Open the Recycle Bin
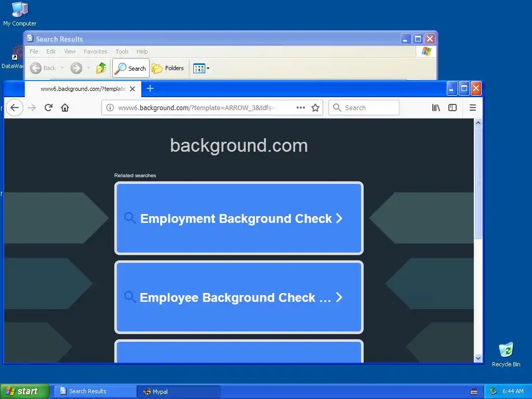532x399 pixels. click(506, 354)
